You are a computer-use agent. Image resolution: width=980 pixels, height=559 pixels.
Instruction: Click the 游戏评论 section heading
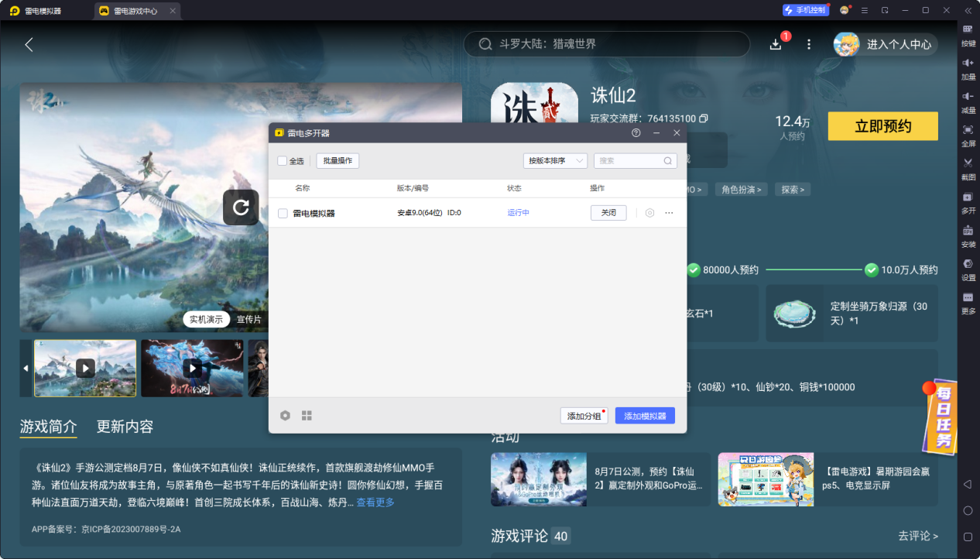[520, 536]
